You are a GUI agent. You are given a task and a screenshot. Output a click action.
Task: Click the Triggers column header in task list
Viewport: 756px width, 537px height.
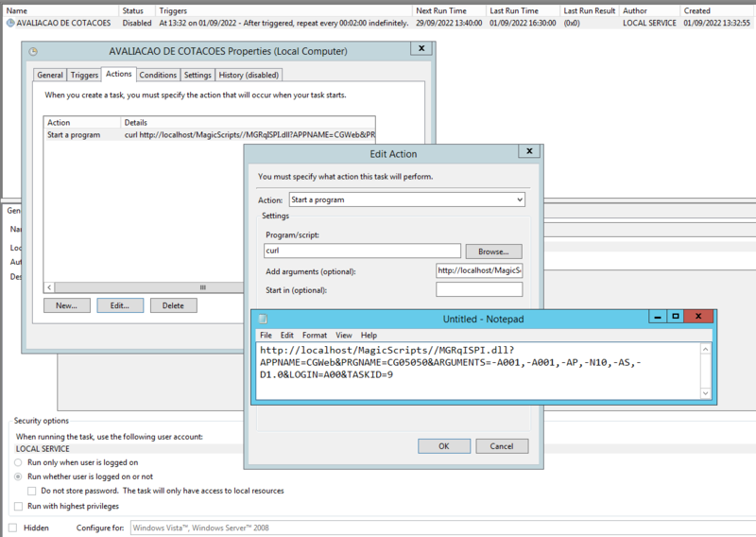(x=283, y=10)
